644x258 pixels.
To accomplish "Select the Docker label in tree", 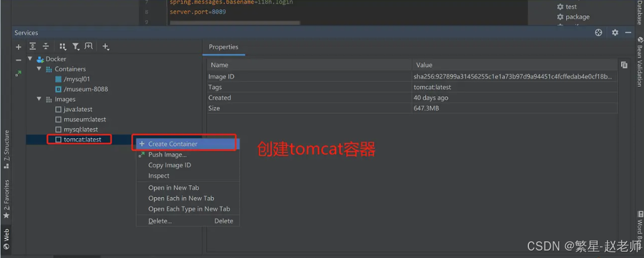I will (56, 59).
